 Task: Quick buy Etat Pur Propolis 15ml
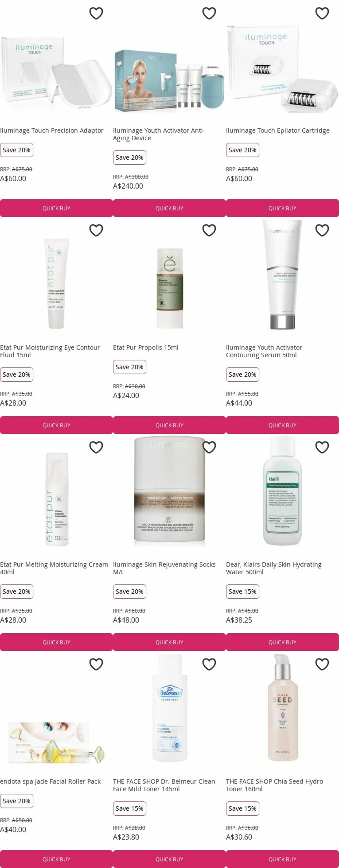pos(169,425)
